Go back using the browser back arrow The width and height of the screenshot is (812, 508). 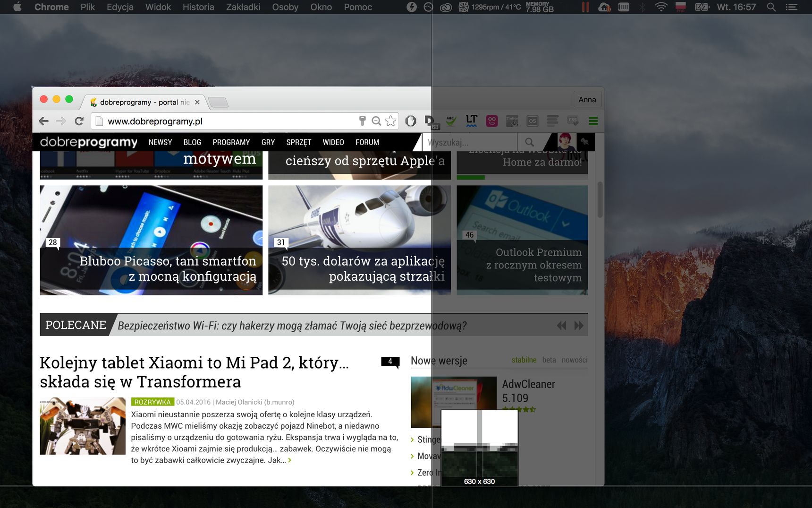44,121
